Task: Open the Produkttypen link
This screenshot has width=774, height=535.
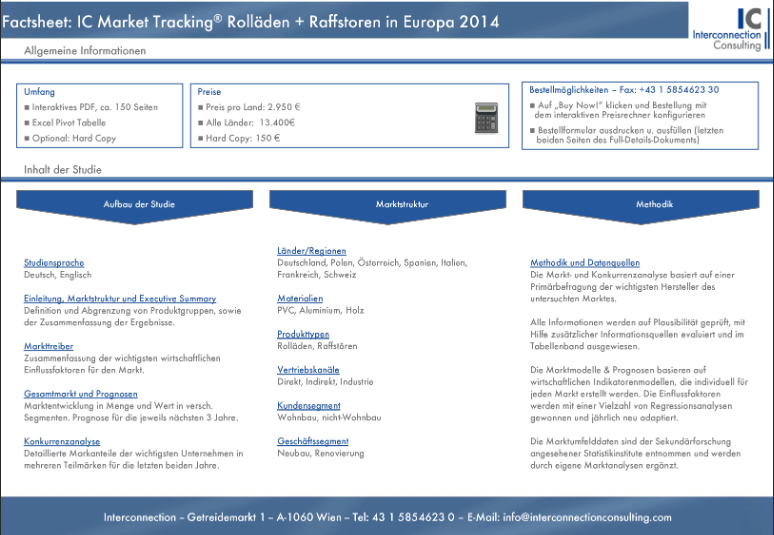Action: click(303, 334)
